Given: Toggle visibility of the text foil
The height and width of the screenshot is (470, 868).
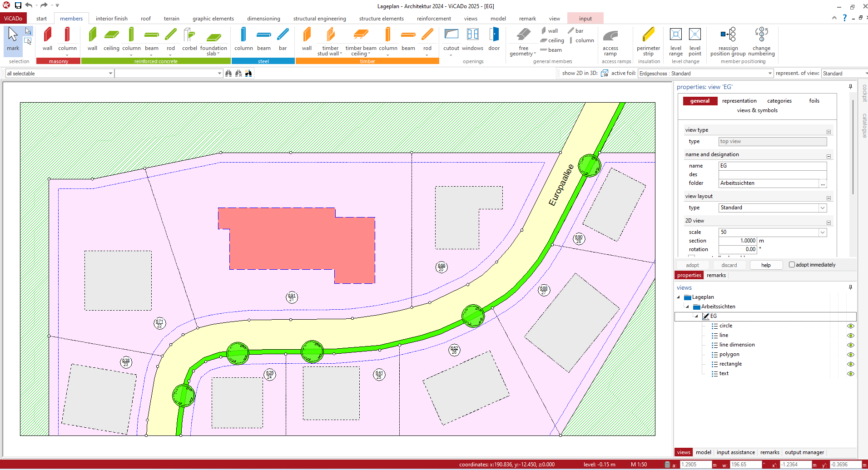Looking at the screenshot, I should [850, 374].
